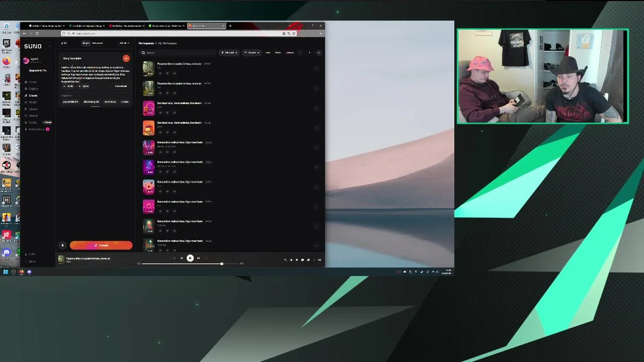
Task: Open the Explore page in sidebar
Action: tap(33, 88)
